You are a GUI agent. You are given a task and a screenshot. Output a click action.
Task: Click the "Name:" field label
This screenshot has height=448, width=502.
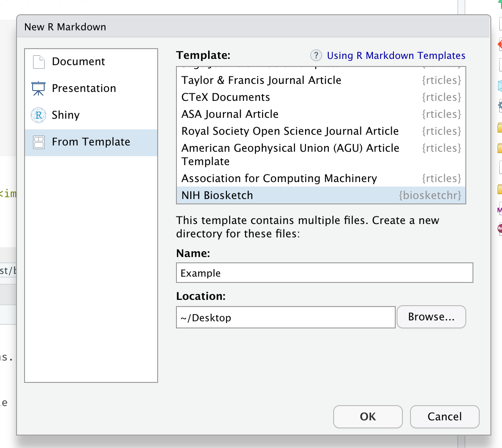pos(193,253)
